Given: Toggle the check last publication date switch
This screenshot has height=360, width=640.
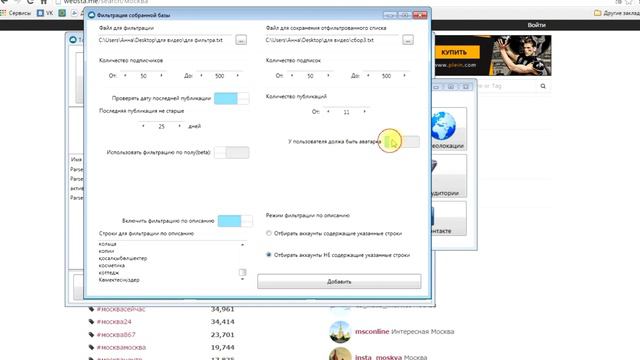Looking at the screenshot, I should tap(231, 98).
